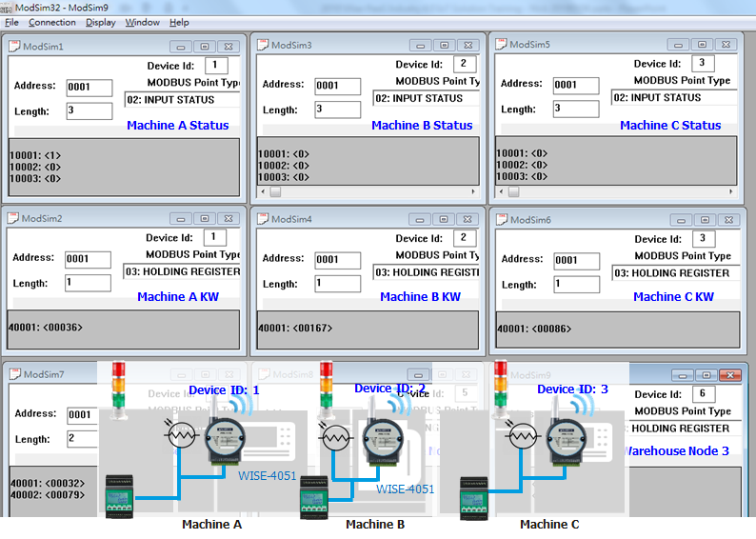Open the MODBUS Point Type dropdown in ModSim6

(x=676, y=272)
